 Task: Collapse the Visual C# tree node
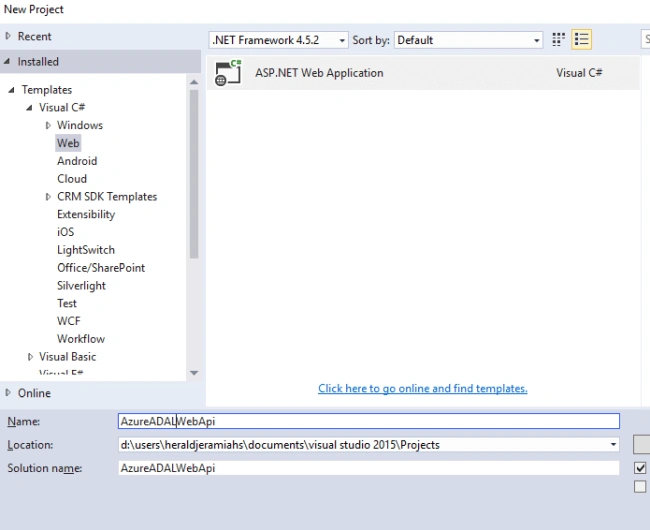29,107
